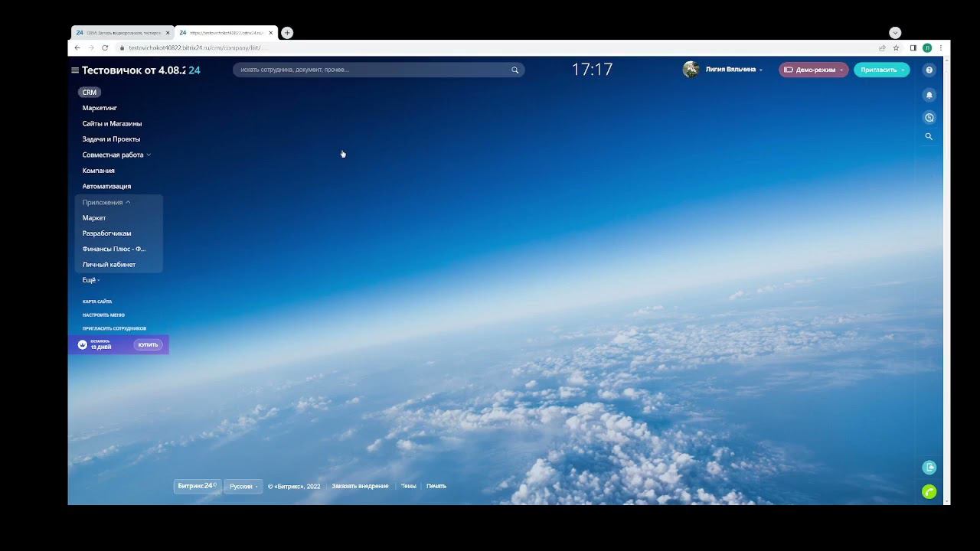This screenshot has height=551, width=980.
Task: Click Лилия Вяльчина user avatar
Action: tap(691, 70)
